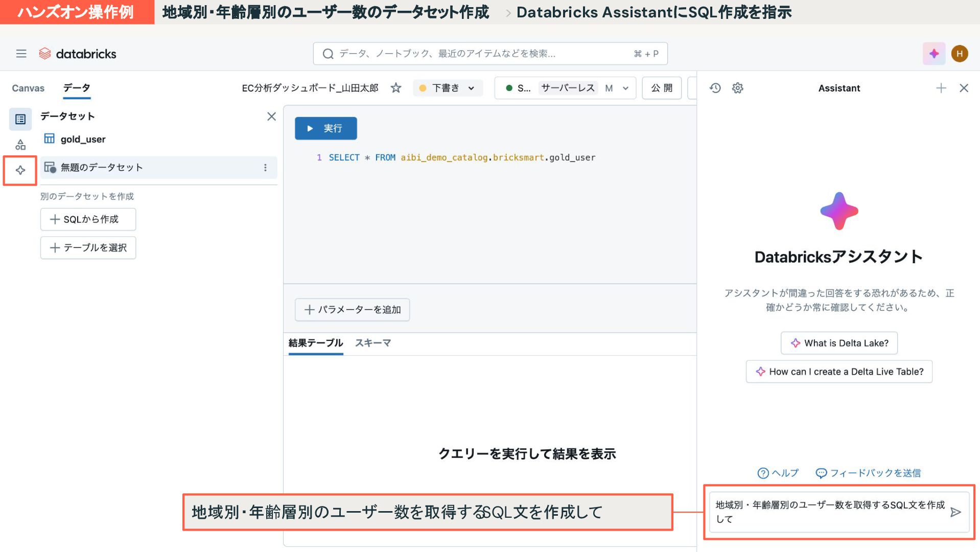
Task: Click the 'What is Delta Lake?' suggestion
Action: [x=839, y=343]
